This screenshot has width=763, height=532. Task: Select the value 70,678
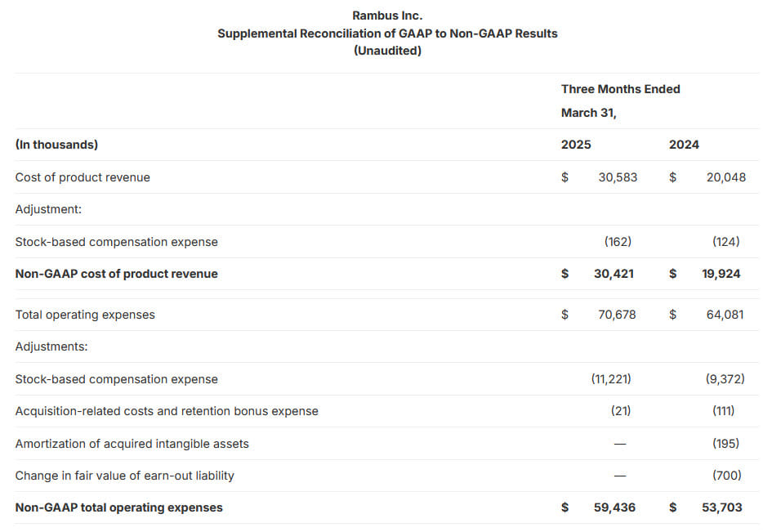click(x=617, y=315)
